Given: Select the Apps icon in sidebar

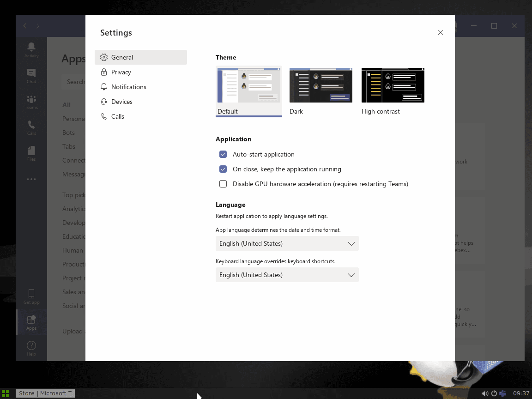Looking at the screenshot, I should click(31, 322).
